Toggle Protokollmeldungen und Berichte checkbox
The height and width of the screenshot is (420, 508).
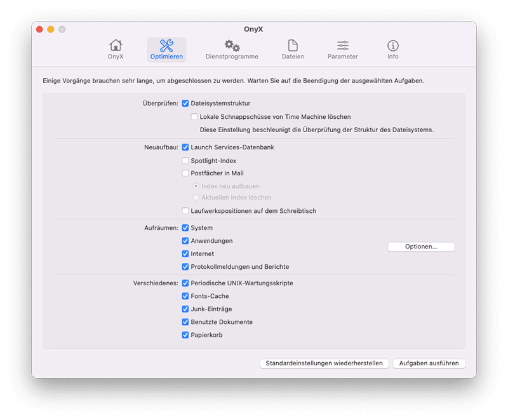pyautogui.click(x=185, y=267)
